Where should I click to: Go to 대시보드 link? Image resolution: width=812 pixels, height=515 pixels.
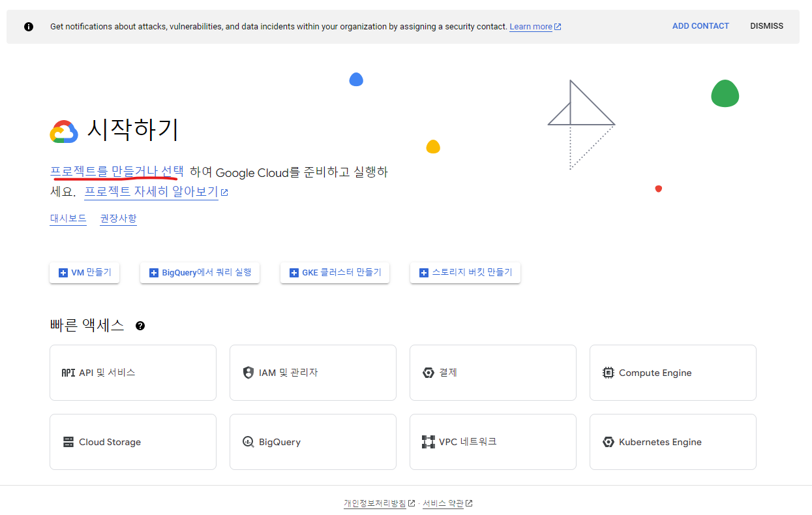tap(68, 219)
